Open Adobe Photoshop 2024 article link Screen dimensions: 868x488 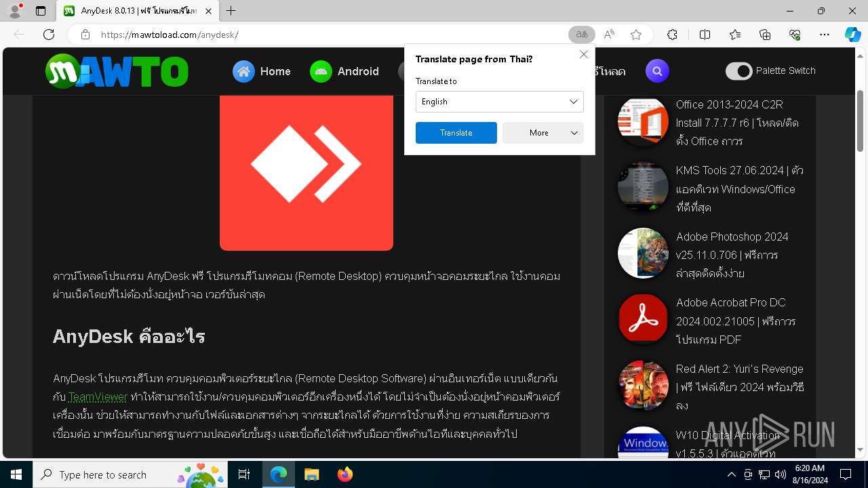pyautogui.click(x=732, y=255)
